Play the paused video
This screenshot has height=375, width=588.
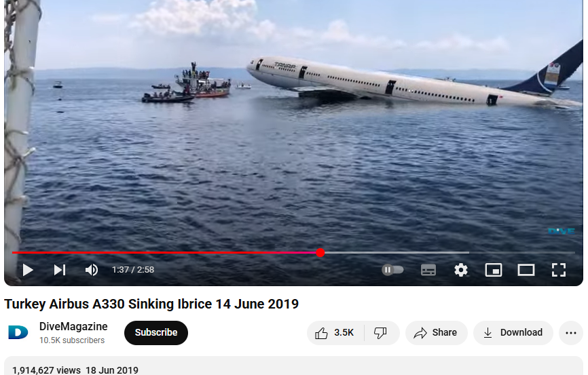tap(28, 270)
